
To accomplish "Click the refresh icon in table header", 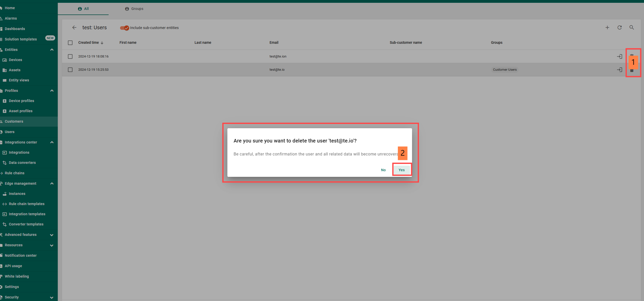I will point(619,27).
